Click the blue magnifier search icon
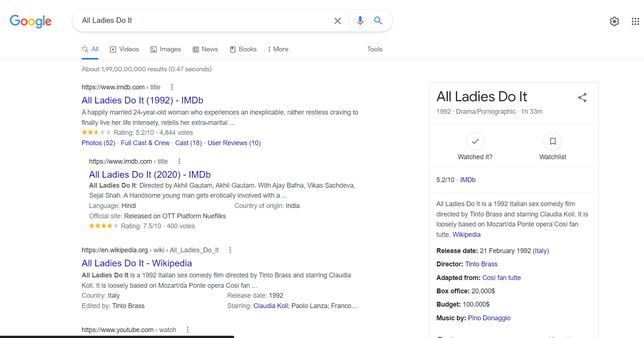The image size is (644, 338). coord(378,21)
